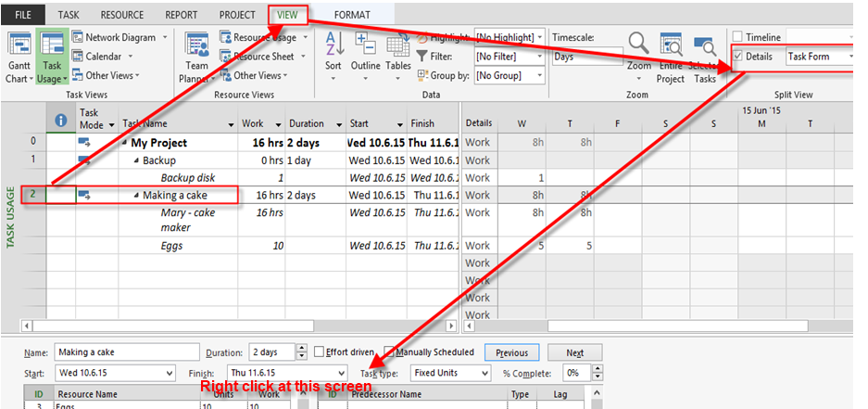The height and width of the screenshot is (409, 868).
Task: Check the Effort driven checkbox
Action: coord(320,352)
